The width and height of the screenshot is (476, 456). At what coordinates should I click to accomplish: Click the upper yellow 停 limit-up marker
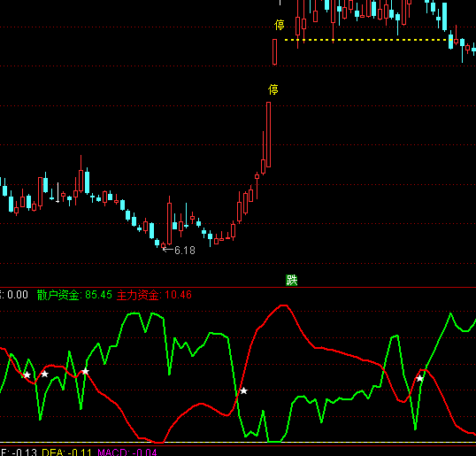click(x=280, y=25)
